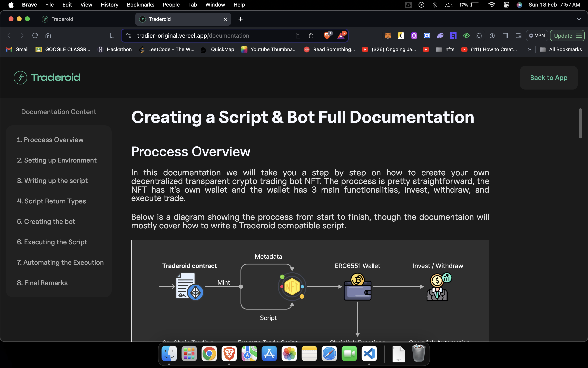
Task: Open the History menu
Action: coord(109,5)
